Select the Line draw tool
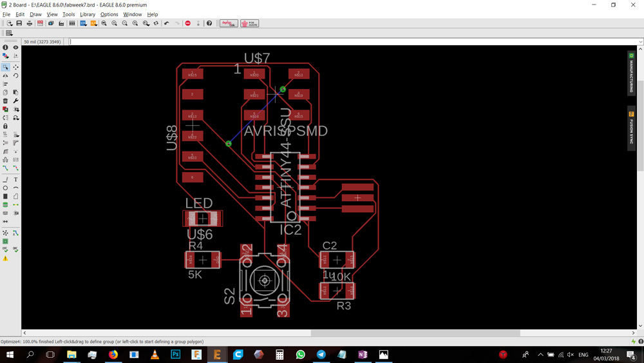The height and width of the screenshot is (363, 644). [5, 179]
